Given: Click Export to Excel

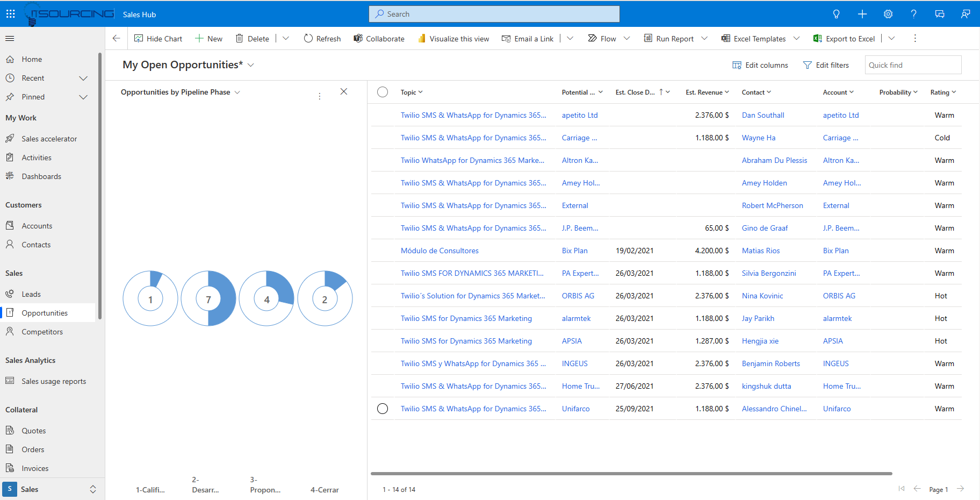Looking at the screenshot, I should tap(845, 39).
